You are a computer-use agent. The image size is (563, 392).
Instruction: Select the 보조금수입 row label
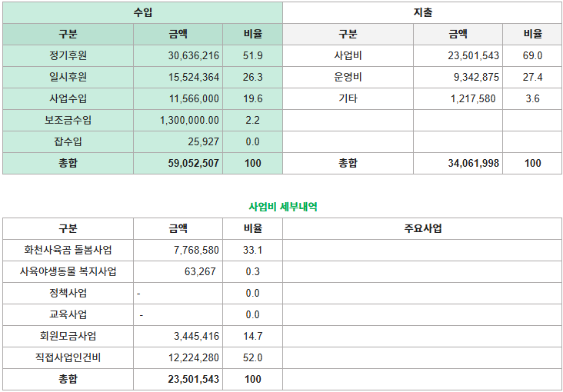68,120
